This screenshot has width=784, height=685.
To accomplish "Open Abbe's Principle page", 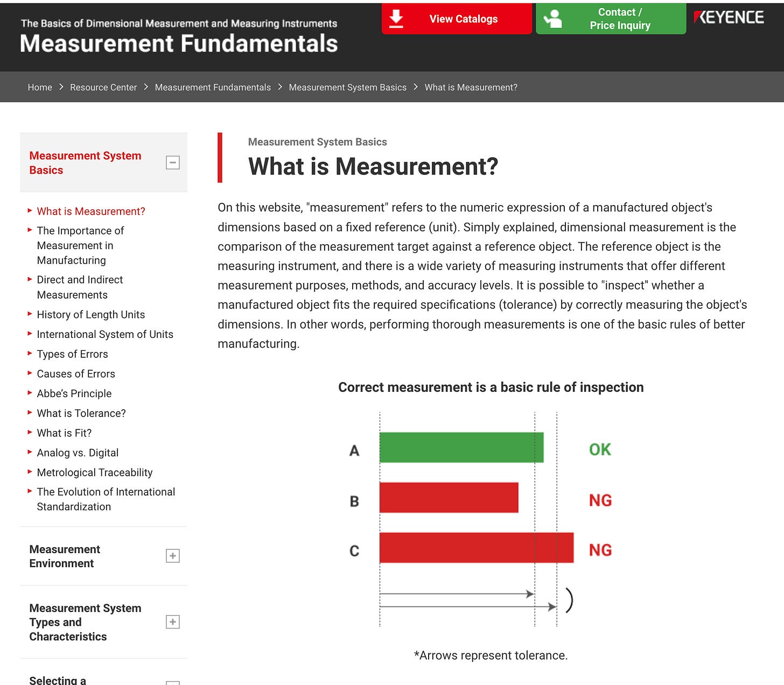I will (x=74, y=393).
